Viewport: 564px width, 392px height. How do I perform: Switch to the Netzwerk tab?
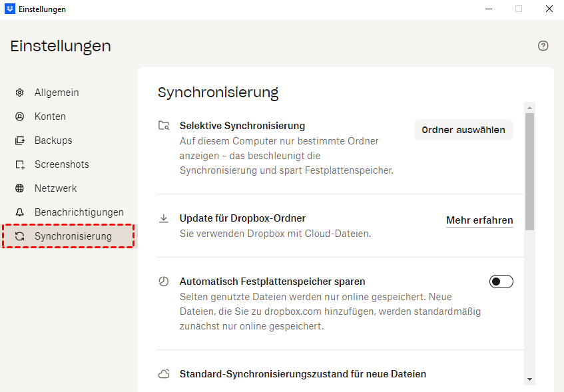tap(55, 188)
